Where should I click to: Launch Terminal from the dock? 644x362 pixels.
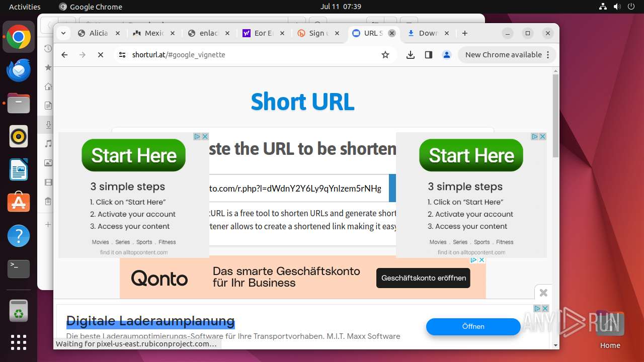point(19,269)
